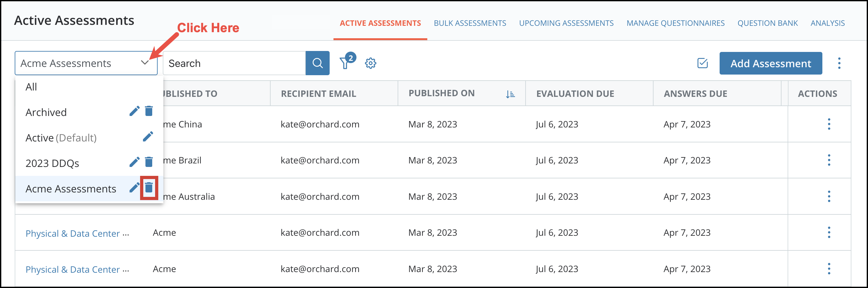Select All from the views dropdown
This screenshot has height=288, width=868.
31,86
